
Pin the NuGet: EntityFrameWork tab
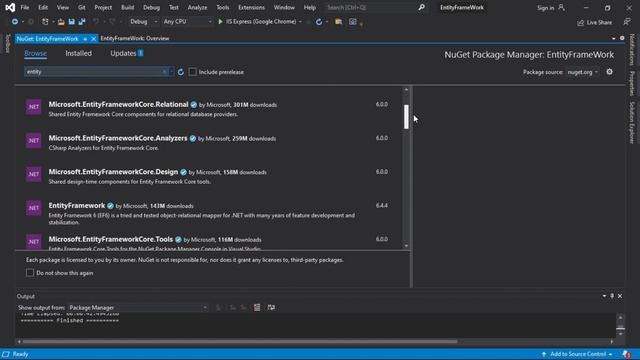(x=85, y=39)
